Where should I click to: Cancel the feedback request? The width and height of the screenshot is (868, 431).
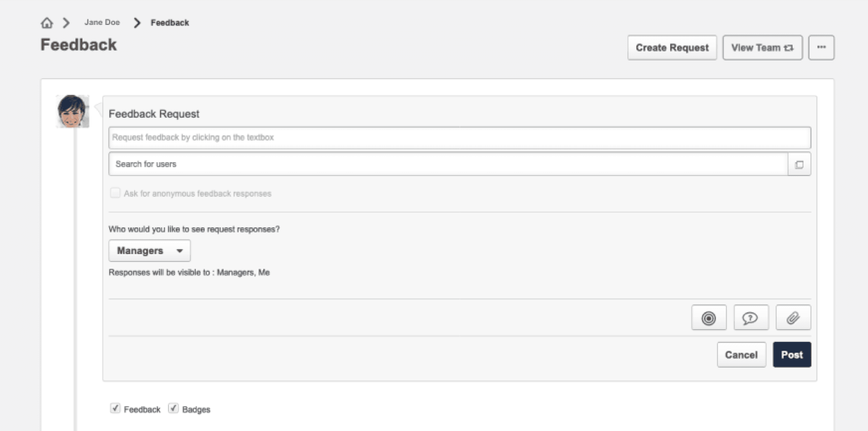click(x=741, y=355)
